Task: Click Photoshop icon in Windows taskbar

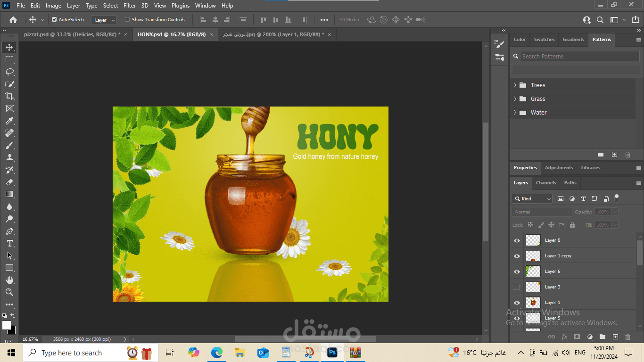Action: (332, 353)
